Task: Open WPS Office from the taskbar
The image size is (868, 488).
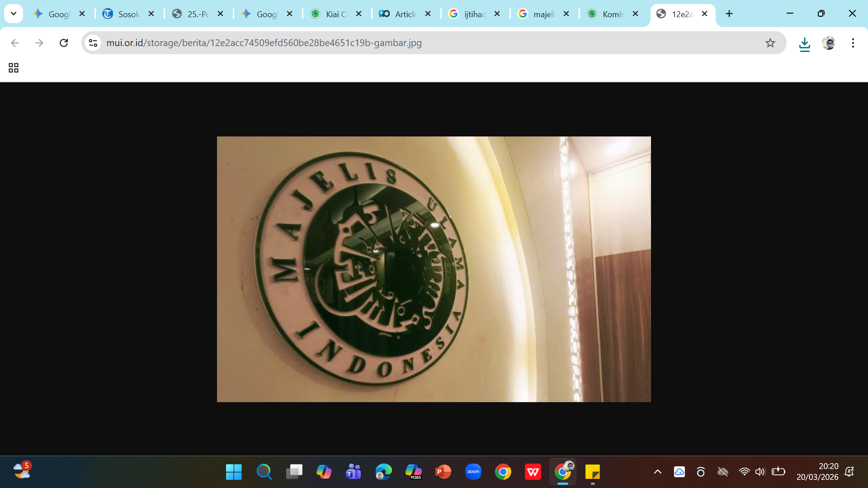Action: (x=533, y=472)
